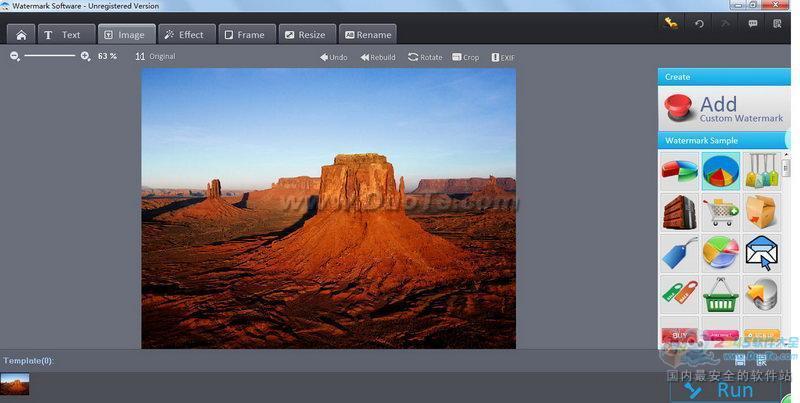The image size is (800, 403).
Task: Select the red BUY button sample
Action: coord(679,332)
